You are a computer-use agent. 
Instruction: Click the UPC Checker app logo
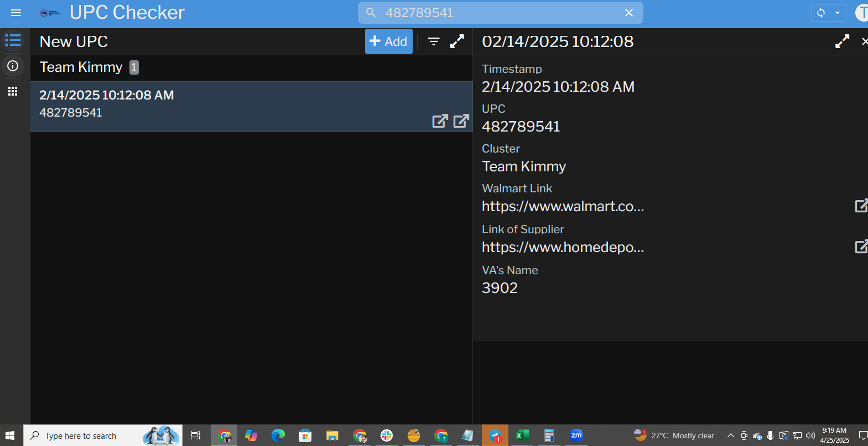[x=50, y=13]
